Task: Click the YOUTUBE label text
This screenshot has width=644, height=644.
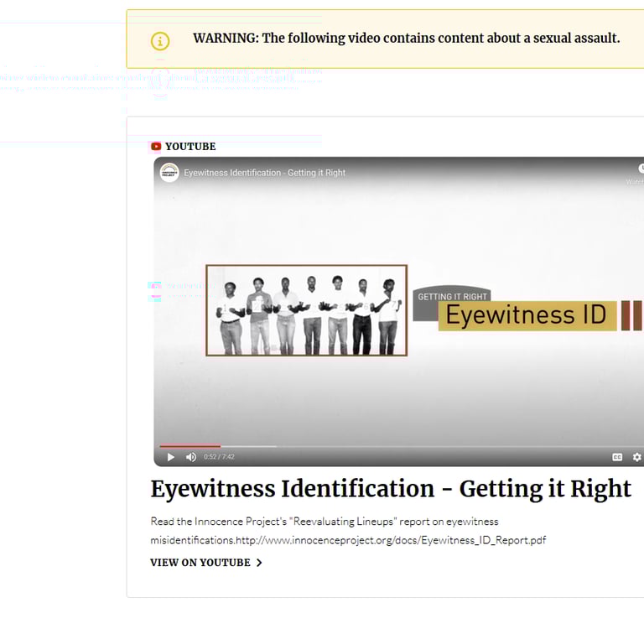Action: click(x=190, y=147)
